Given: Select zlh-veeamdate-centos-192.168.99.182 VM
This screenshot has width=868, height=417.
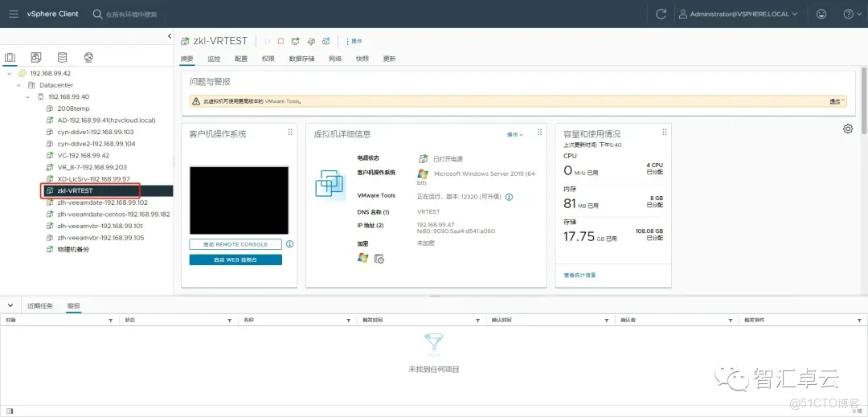Looking at the screenshot, I should [x=113, y=214].
